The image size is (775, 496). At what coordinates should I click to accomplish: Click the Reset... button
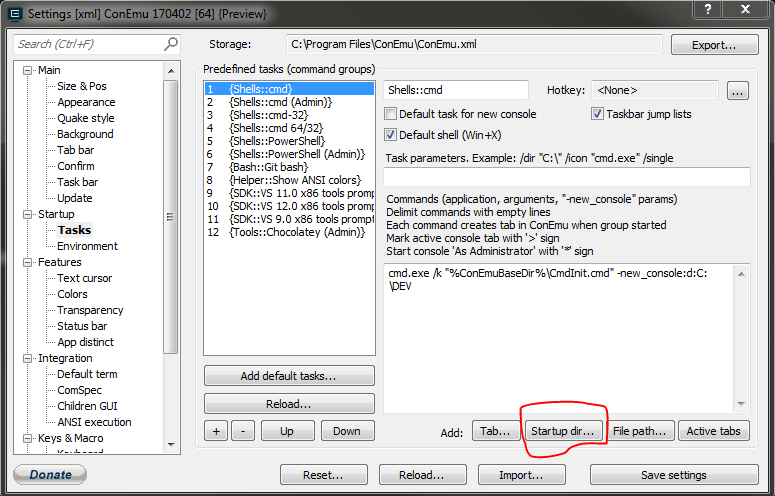(324, 475)
